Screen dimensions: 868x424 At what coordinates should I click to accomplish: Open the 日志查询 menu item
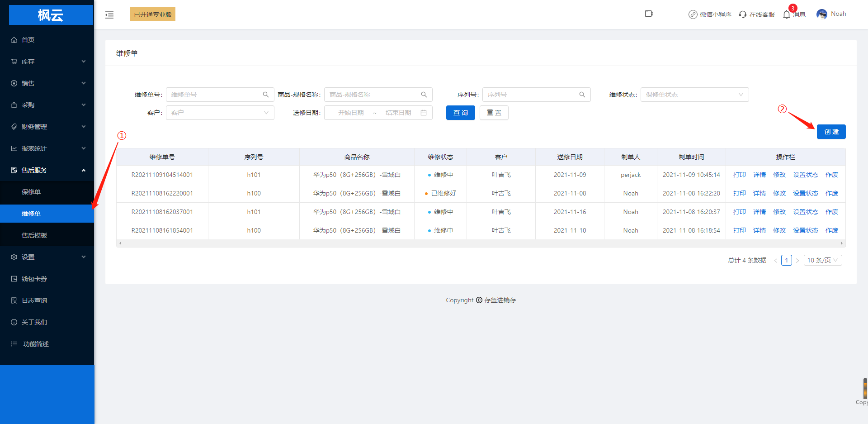[x=47, y=300]
